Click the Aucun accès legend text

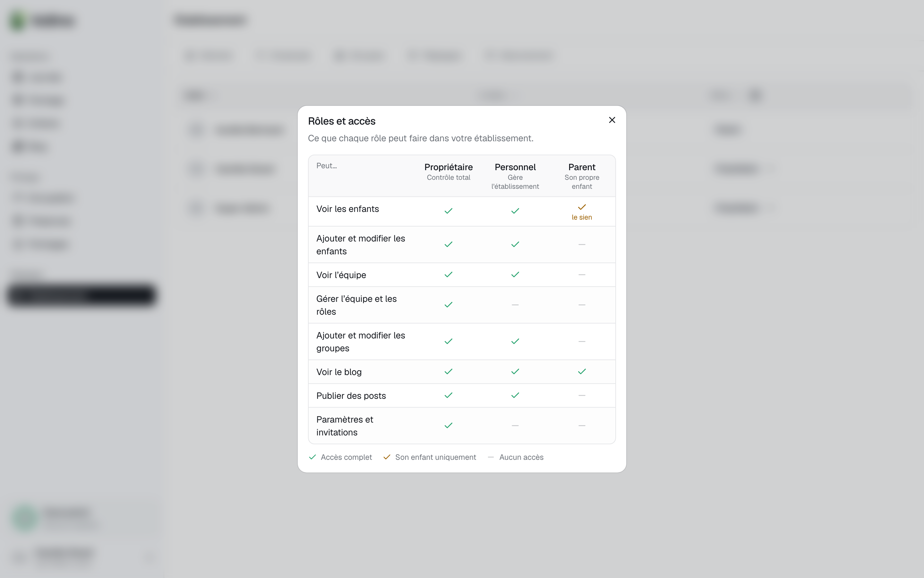click(x=521, y=457)
